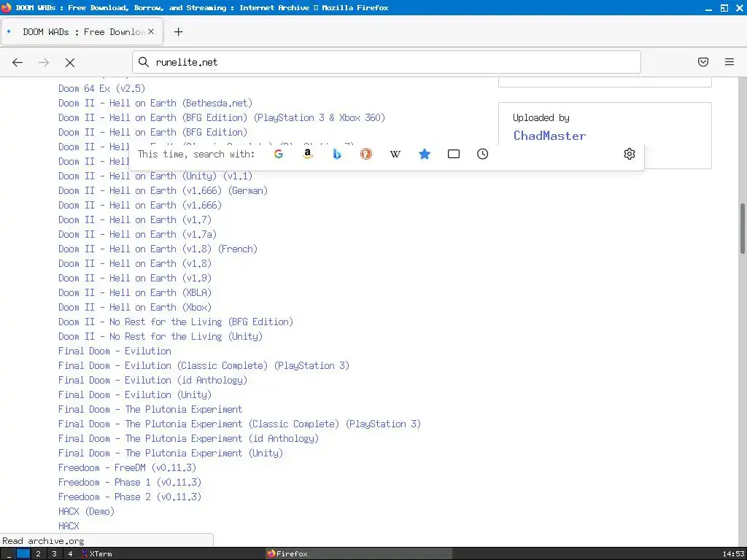The height and width of the screenshot is (560, 747).
Task: Open Final Doom Evilution (id Anthology)
Action: (153, 380)
